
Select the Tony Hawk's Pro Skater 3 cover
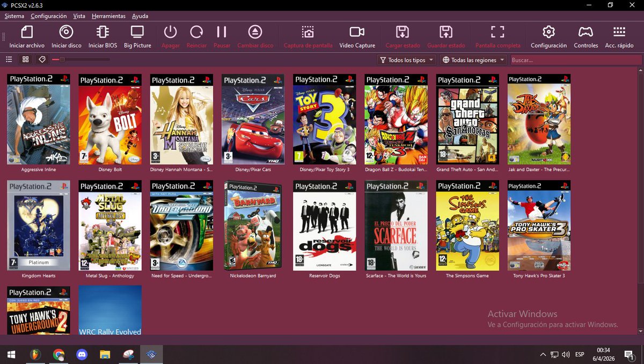(539, 225)
